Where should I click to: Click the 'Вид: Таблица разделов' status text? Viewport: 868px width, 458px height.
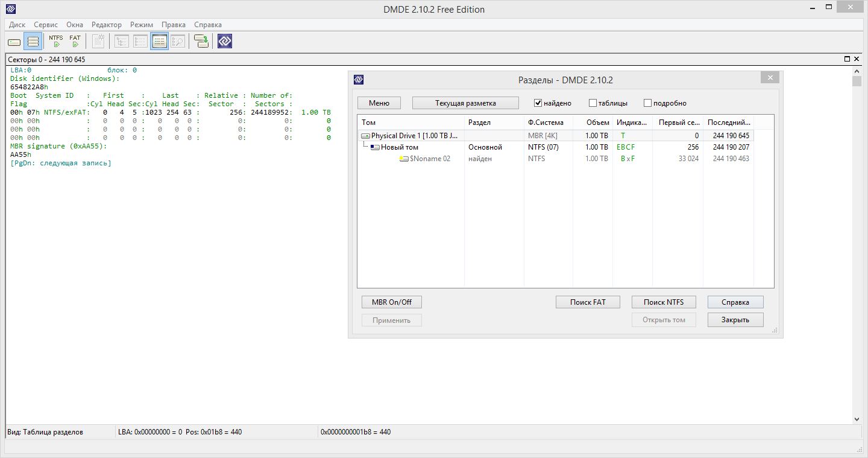click(45, 432)
